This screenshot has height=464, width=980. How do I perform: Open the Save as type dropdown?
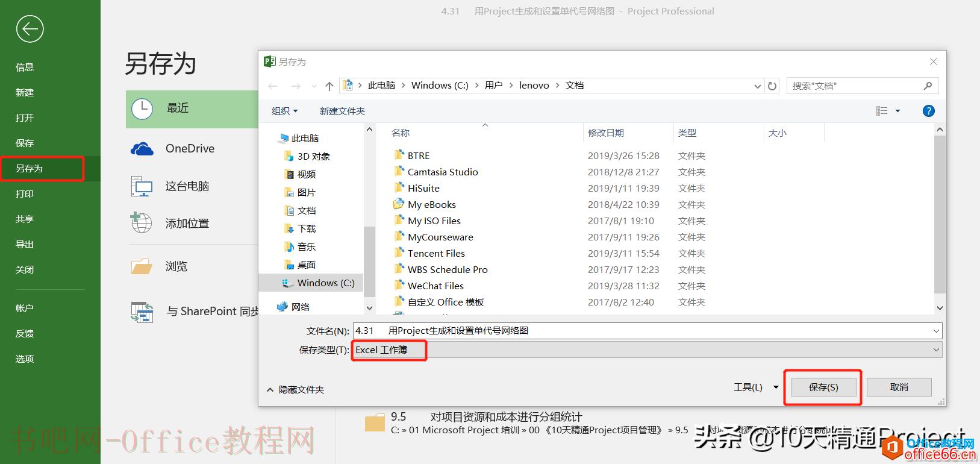(x=648, y=350)
